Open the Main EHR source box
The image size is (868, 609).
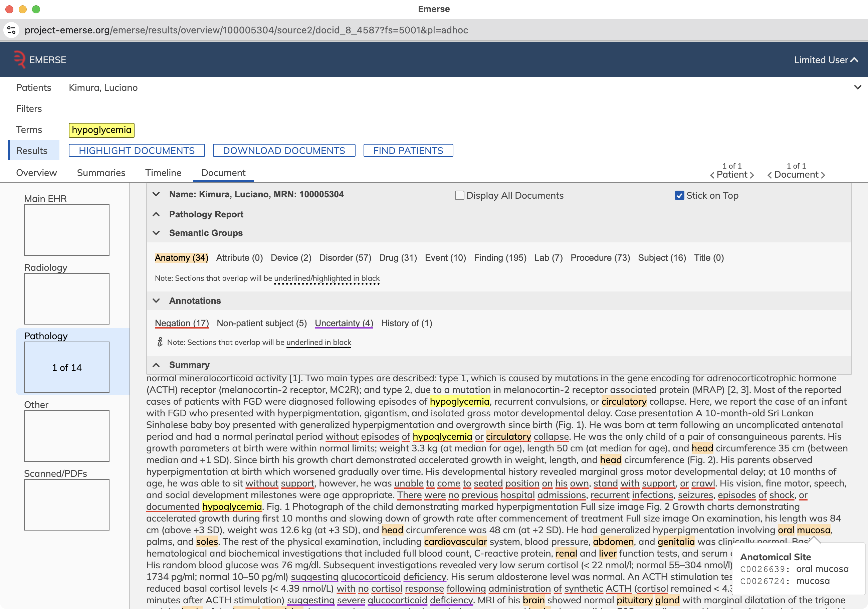click(x=66, y=230)
